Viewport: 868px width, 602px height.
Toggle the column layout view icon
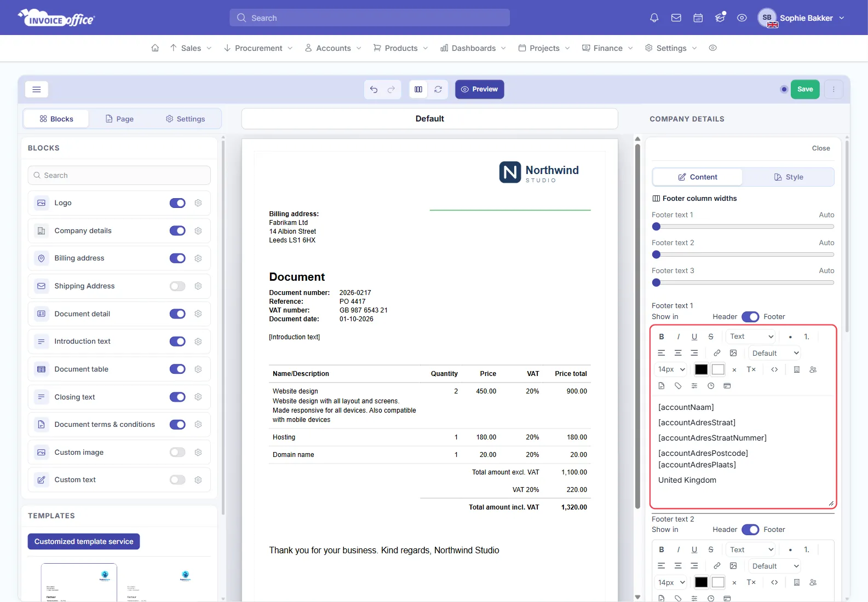418,89
